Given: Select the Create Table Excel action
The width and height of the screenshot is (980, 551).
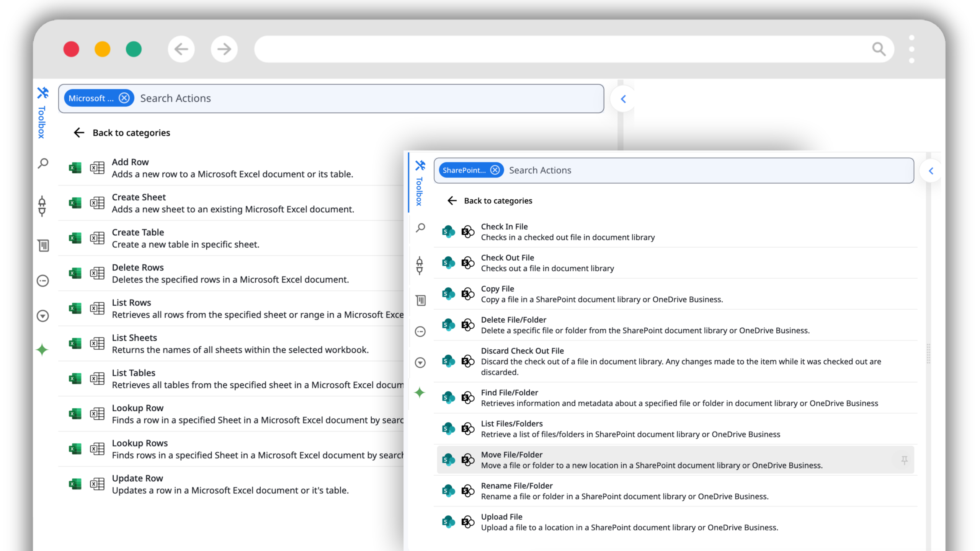Looking at the screenshot, I should (x=231, y=238).
